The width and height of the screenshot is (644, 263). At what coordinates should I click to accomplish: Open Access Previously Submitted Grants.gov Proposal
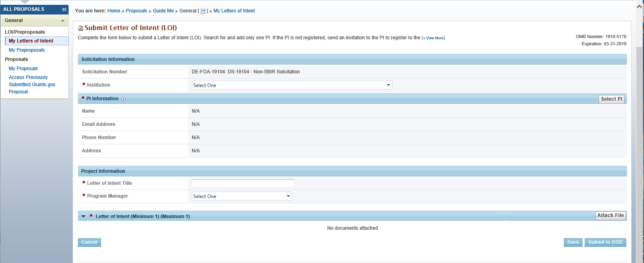click(x=32, y=85)
